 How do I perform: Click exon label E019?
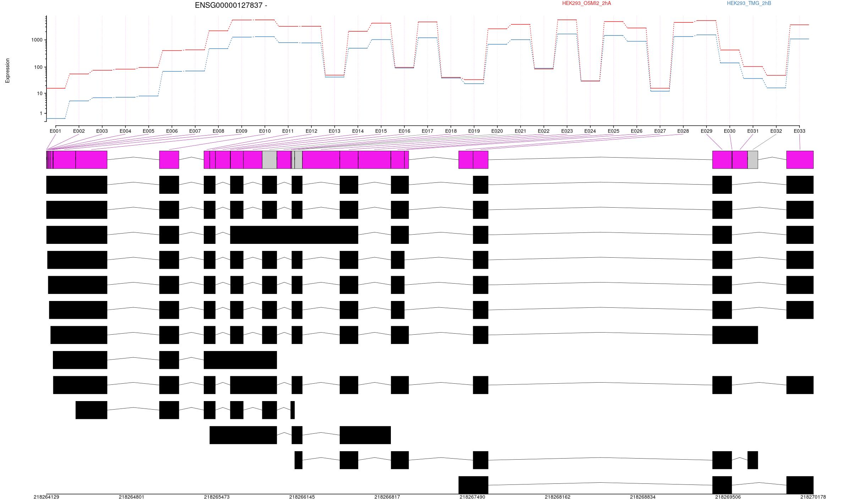(474, 131)
